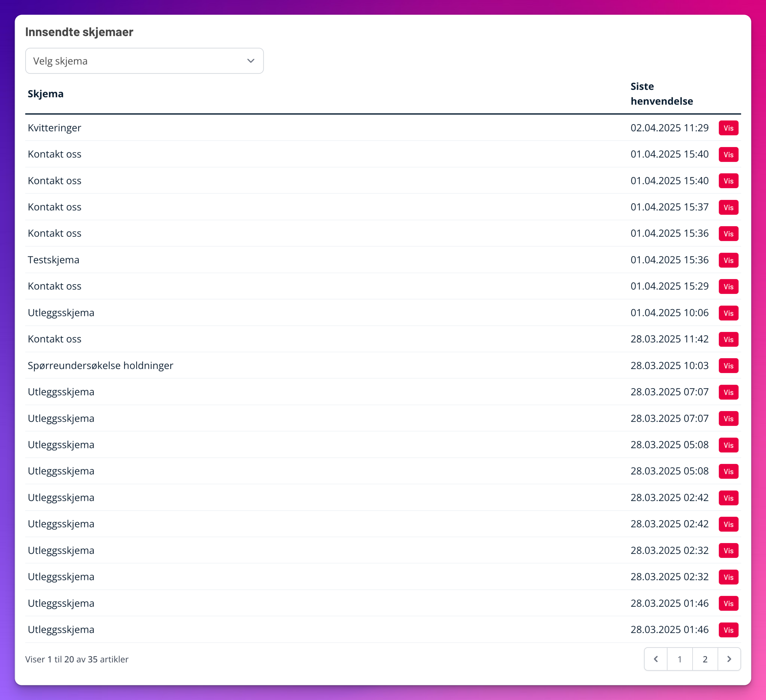766x700 pixels.
Task: Show Kontakt oss entry at 15:36
Action: (x=728, y=234)
